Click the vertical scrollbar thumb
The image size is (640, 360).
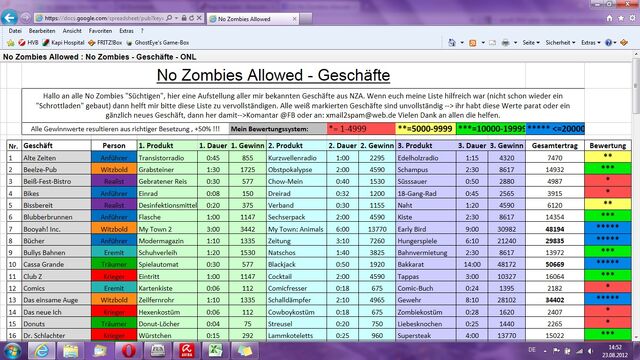tap(636, 86)
